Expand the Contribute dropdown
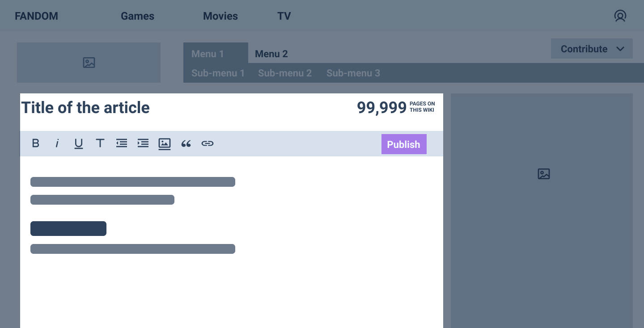Viewport: 644px width, 328px height. (584, 49)
